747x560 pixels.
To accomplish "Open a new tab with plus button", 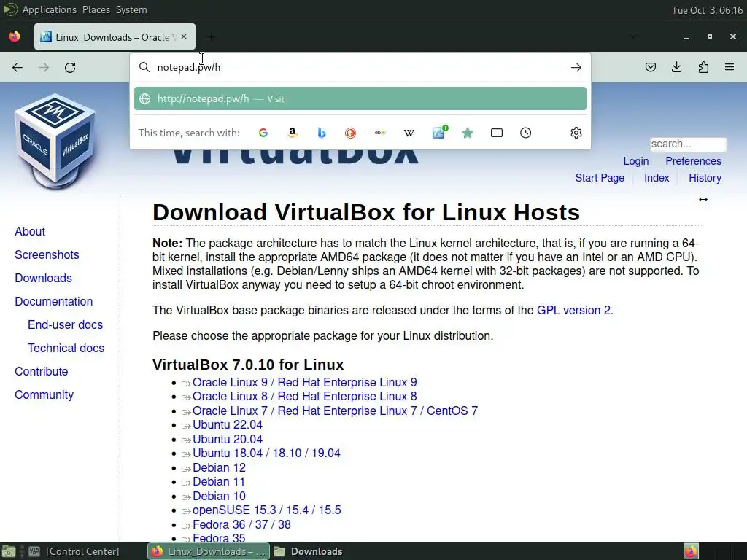I will tap(211, 36).
